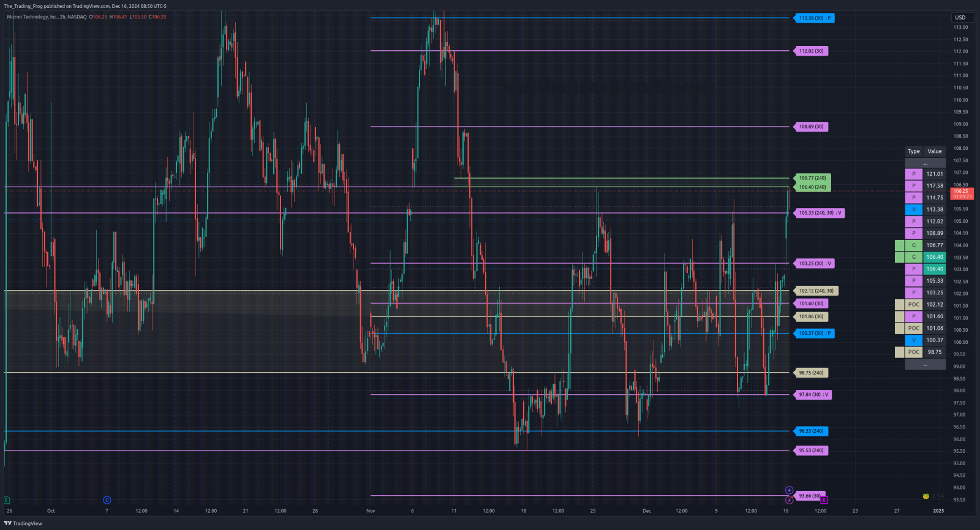Click the tan 98.75 (240) level label
The height and width of the screenshot is (530, 980).
click(x=811, y=373)
